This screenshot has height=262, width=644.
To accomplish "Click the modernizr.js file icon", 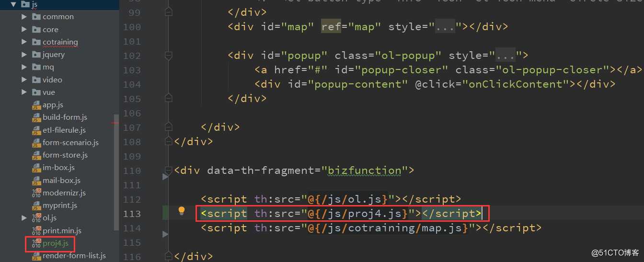I will 36,193.
